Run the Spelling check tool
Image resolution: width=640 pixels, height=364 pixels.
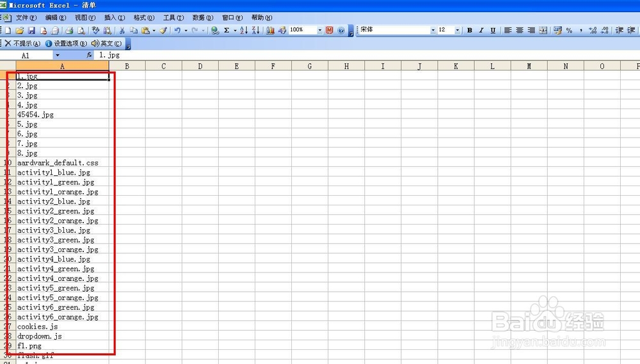(95, 30)
